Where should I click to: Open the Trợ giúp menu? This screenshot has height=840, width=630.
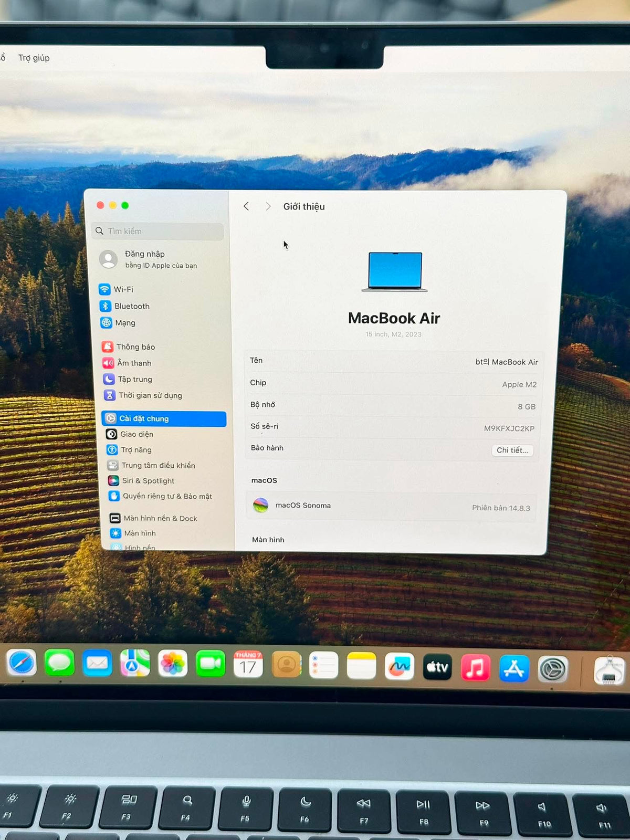tap(34, 58)
